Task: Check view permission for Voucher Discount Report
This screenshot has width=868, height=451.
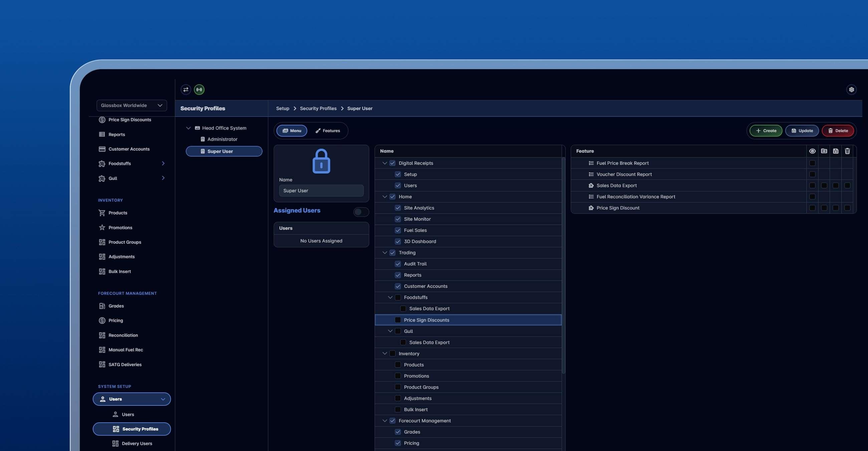Action: [x=812, y=174]
